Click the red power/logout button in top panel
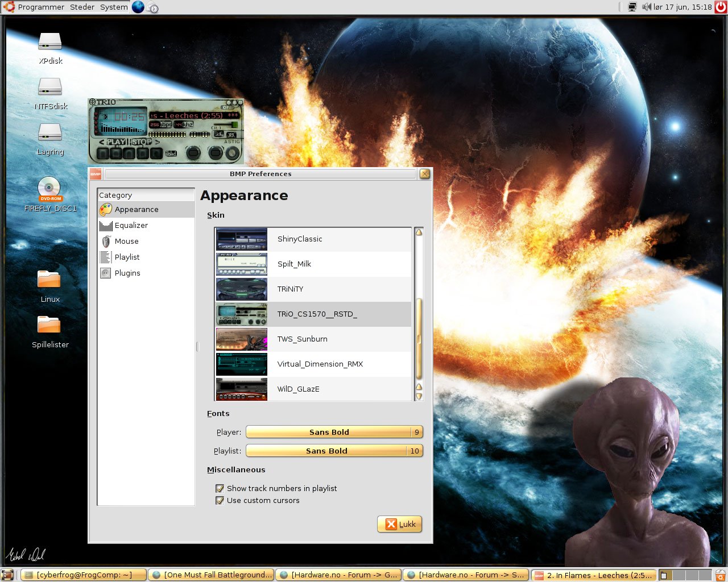The width and height of the screenshot is (728, 582). click(721, 7)
